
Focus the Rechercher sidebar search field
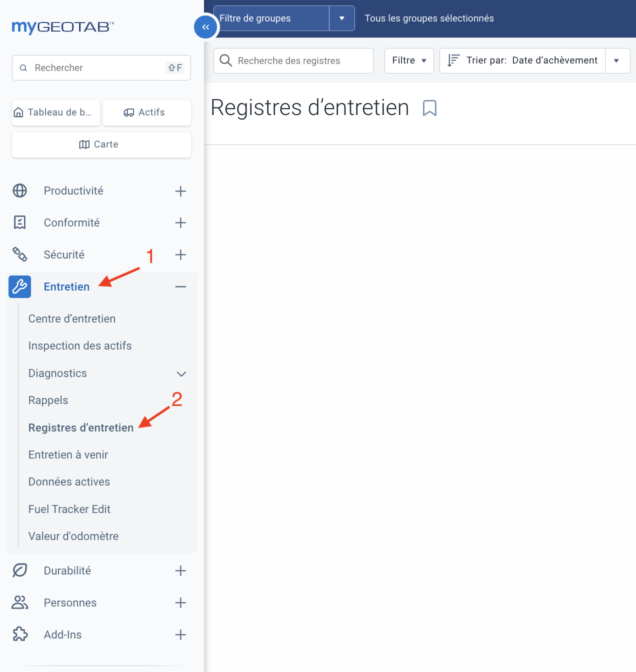(x=101, y=67)
